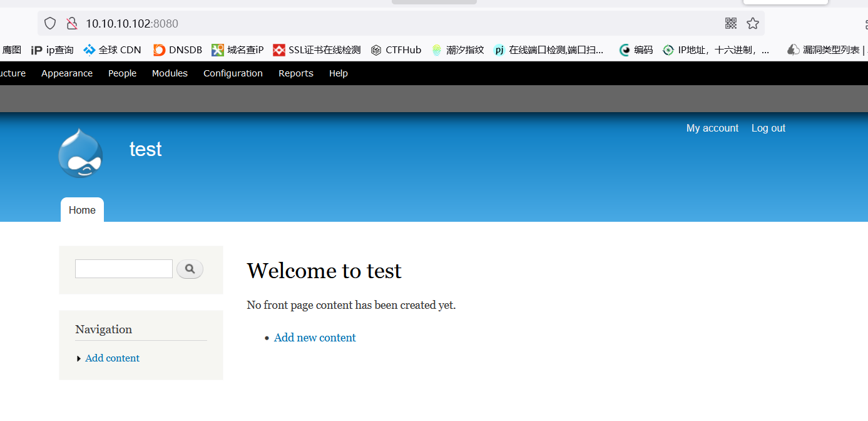Viewport: 868px width, 421px height.
Task: Open the 全球 CDN bookmark
Action: [x=111, y=49]
